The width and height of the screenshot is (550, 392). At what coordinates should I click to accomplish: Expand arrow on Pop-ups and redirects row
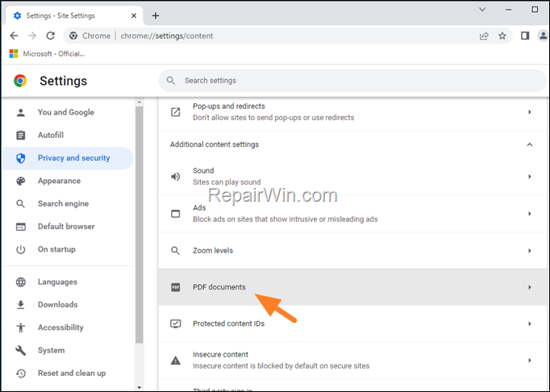[530, 112]
